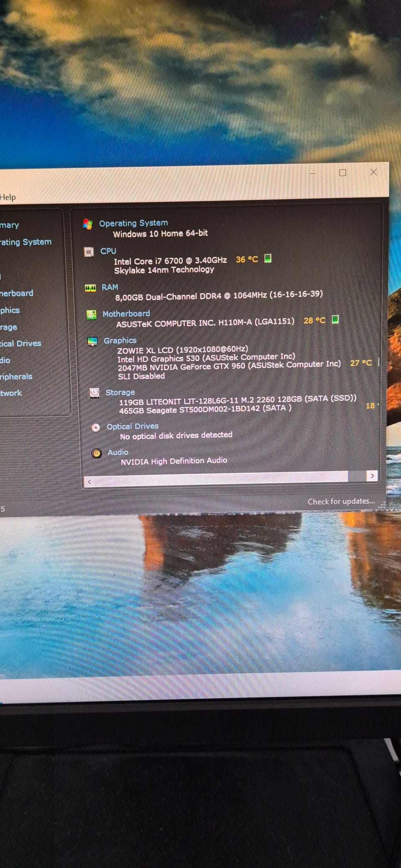Screen dimensions: 401x868
Task: Click the horizontal scrollbar right arrow
Action: click(x=372, y=476)
